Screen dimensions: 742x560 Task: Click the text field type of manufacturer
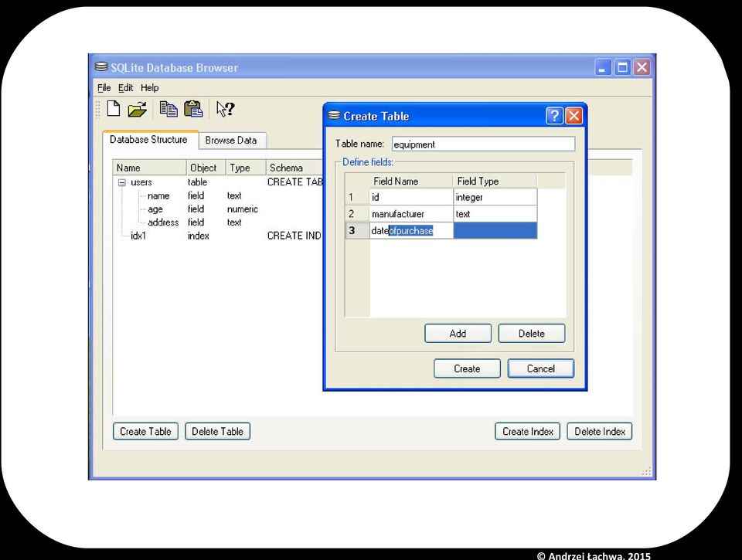click(495, 214)
